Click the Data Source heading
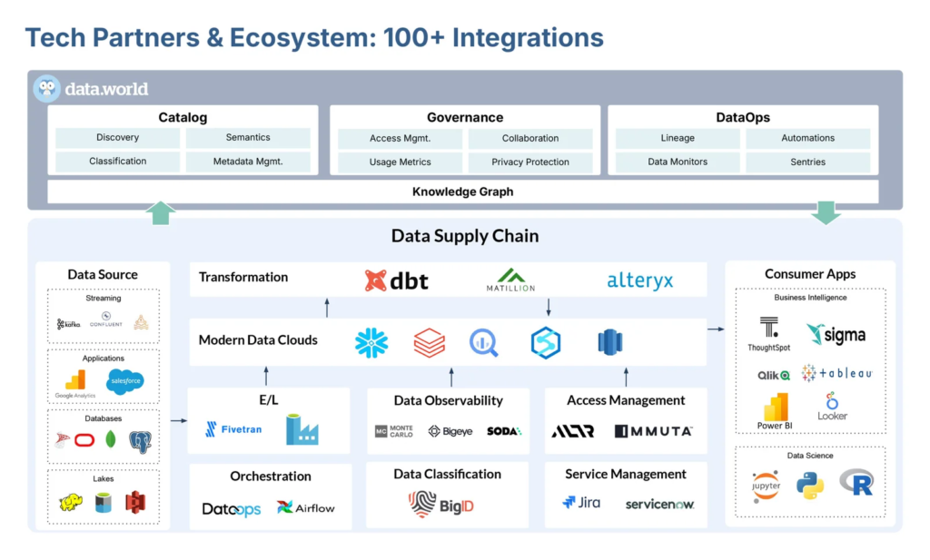This screenshot has height=560, width=930. click(x=103, y=274)
